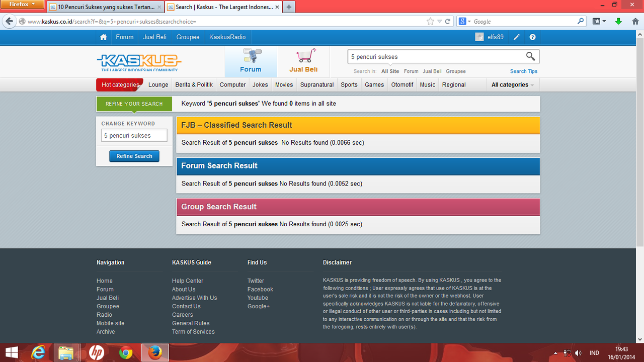
Task: Open the Mobile site footer link
Action: 111,323
